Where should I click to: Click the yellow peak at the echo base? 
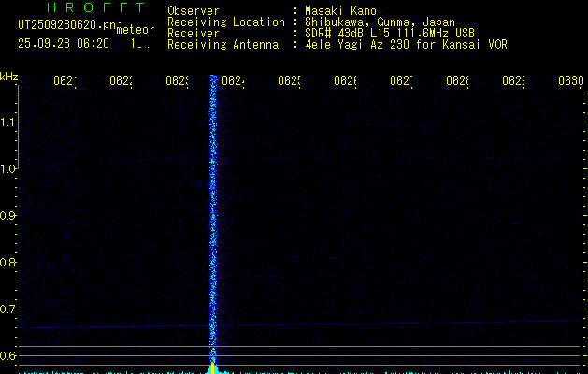213,368
